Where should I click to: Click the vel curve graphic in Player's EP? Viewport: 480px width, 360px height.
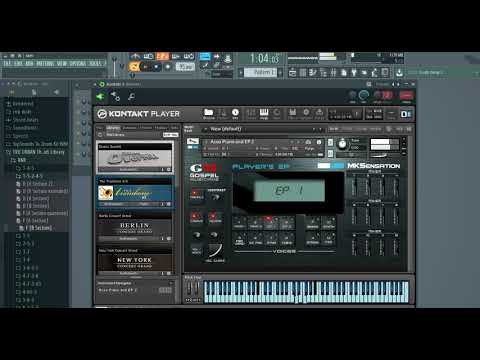[215, 250]
